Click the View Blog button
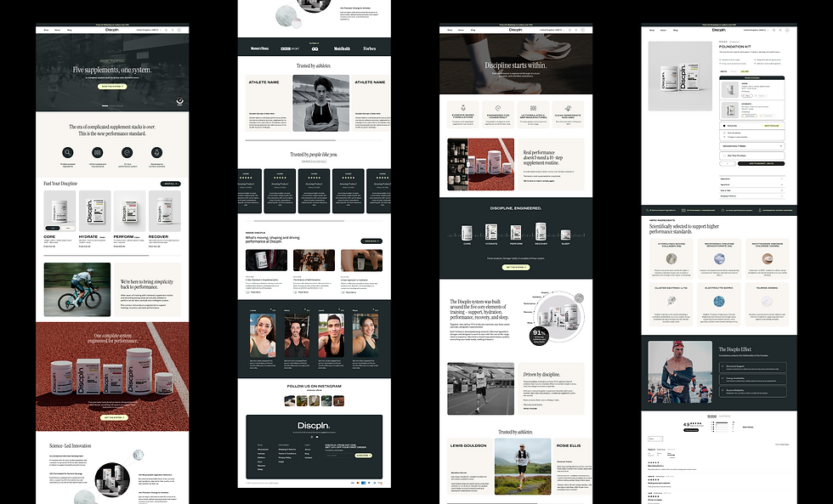The height and width of the screenshot is (504, 833). click(x=371, y=241)
